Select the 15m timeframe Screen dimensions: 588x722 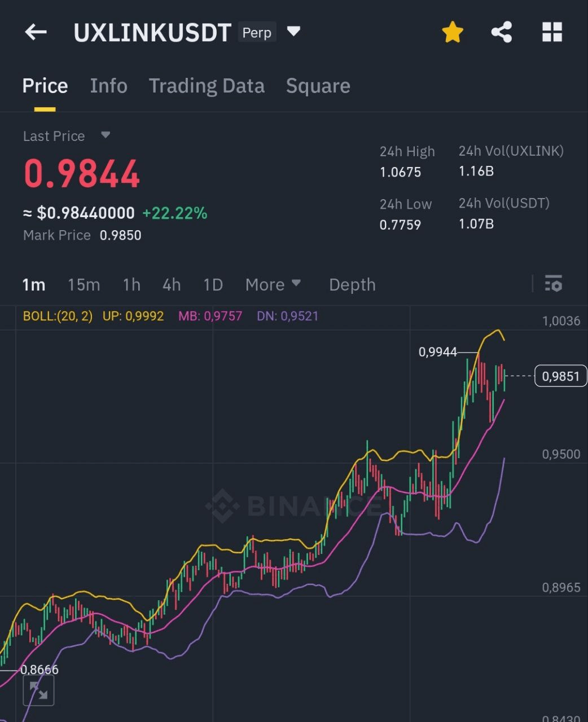84,284
